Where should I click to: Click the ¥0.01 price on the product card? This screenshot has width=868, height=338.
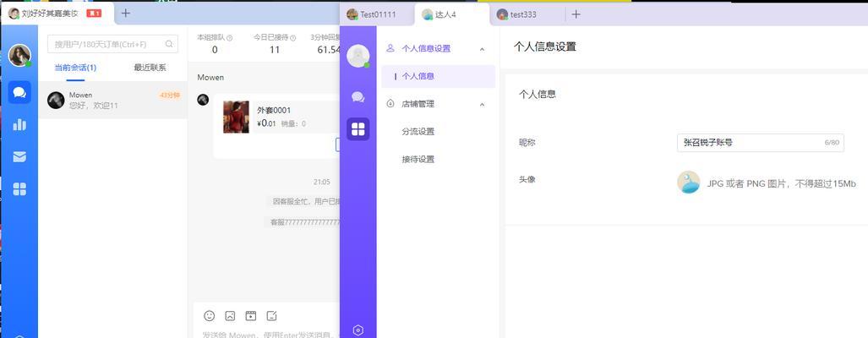(266, 123)
